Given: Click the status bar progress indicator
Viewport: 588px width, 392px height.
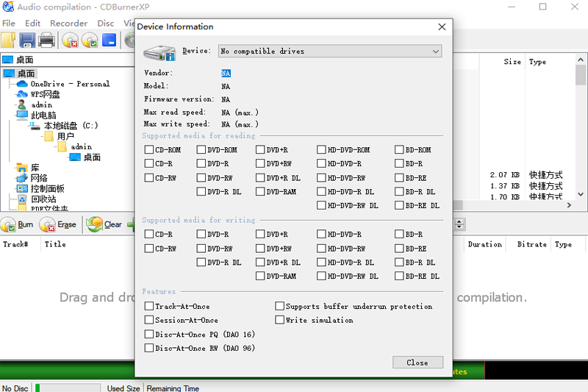Looking at the screenshot, I should click(68, 388).
